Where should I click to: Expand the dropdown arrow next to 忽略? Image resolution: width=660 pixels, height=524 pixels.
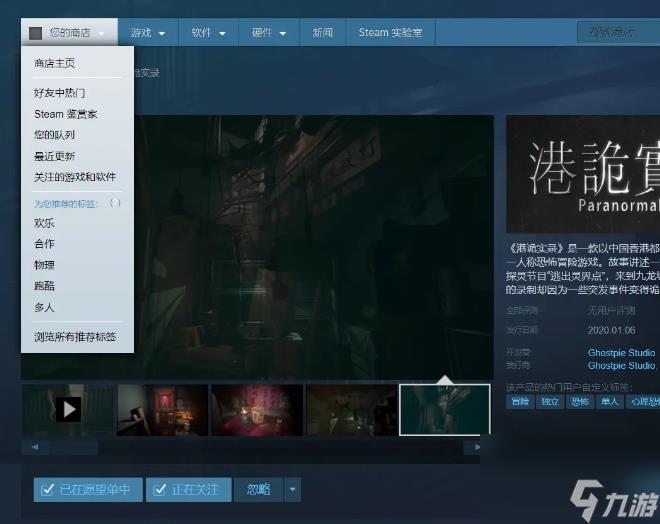291,489
